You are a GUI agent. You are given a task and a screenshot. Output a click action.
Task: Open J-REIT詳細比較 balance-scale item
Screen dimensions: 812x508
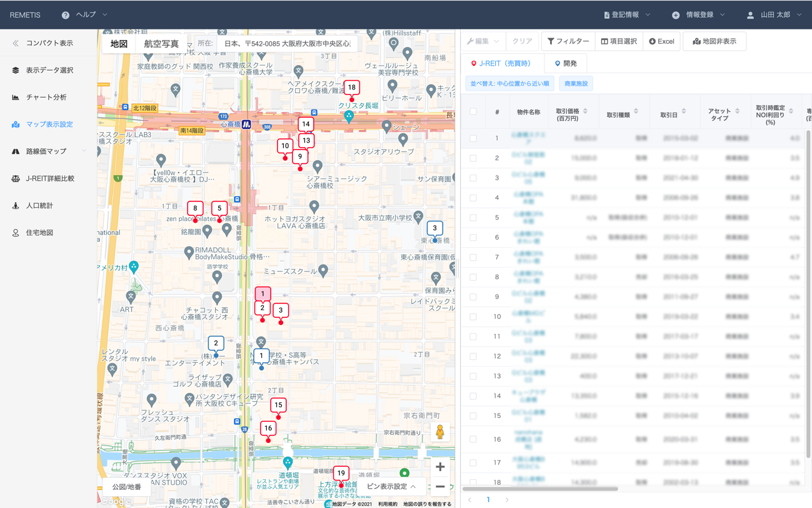click(43, 178)
